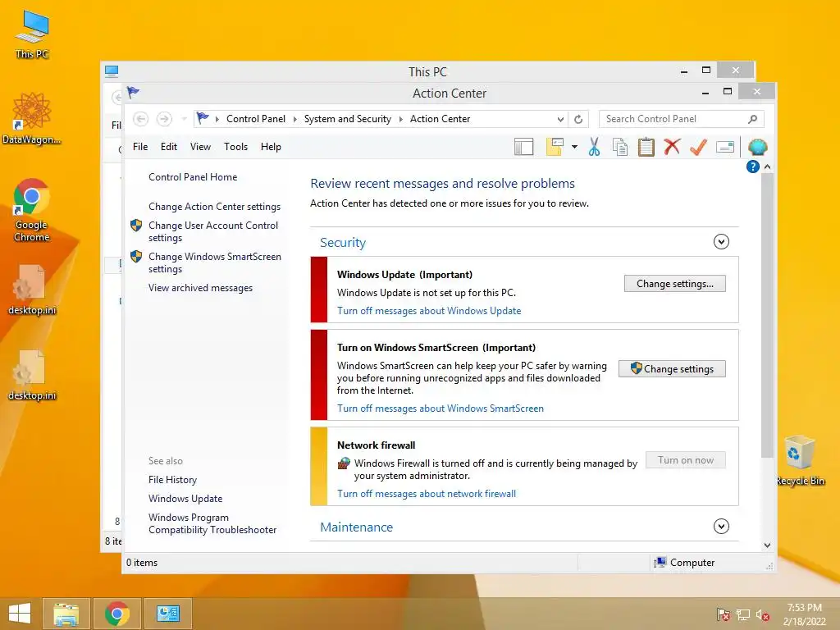840x630 pixels.
Task: Open the Tools menu
Action: pyautogui.click(x=235, y=147)
